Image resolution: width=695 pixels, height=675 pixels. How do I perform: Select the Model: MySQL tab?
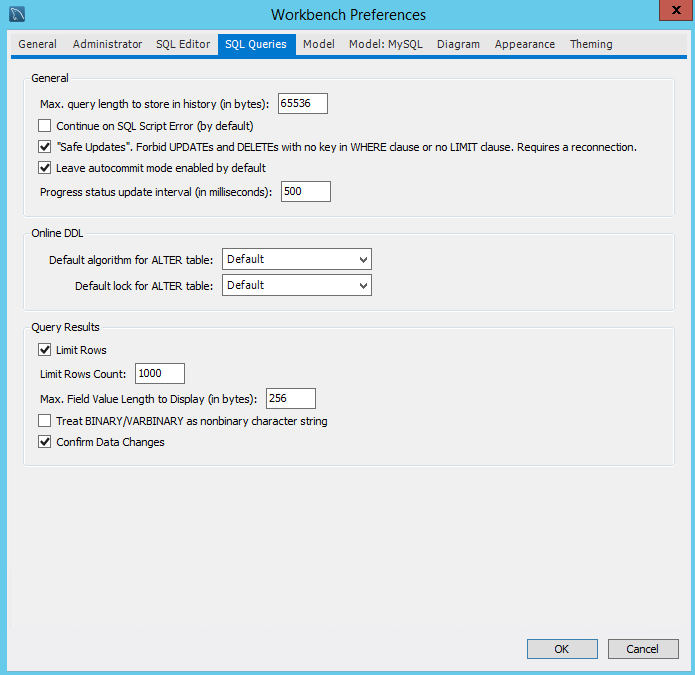(385, 45)
